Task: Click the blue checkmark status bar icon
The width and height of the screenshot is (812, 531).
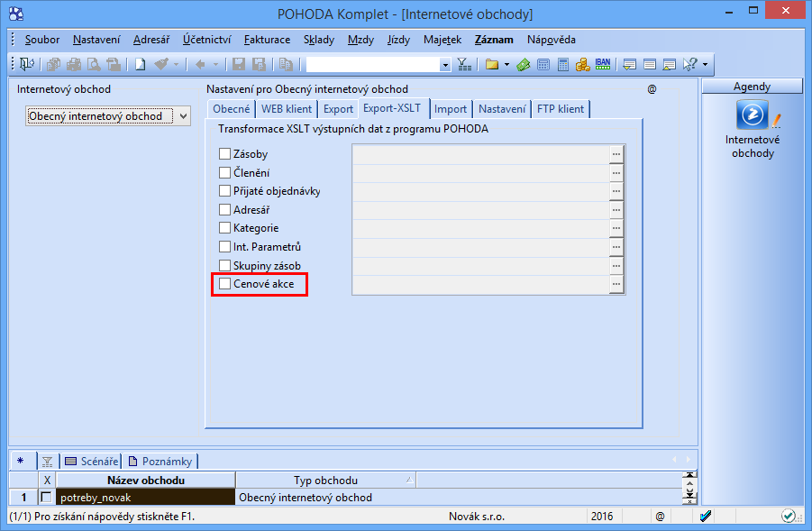Action: 706,516
